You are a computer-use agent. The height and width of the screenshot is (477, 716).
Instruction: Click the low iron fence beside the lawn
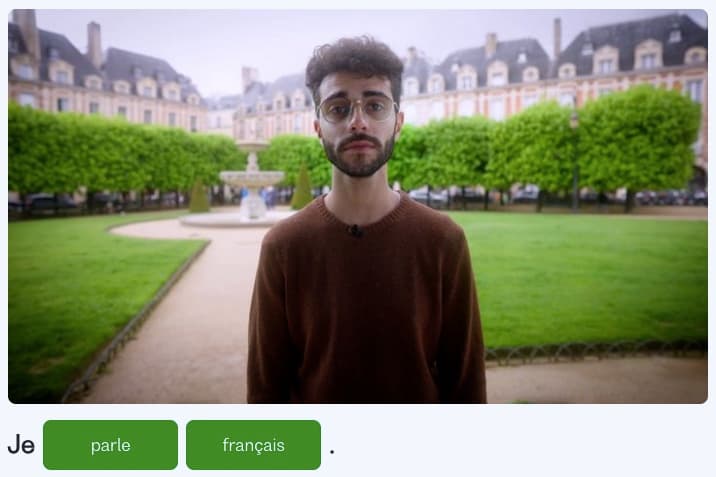pos(594,351)
